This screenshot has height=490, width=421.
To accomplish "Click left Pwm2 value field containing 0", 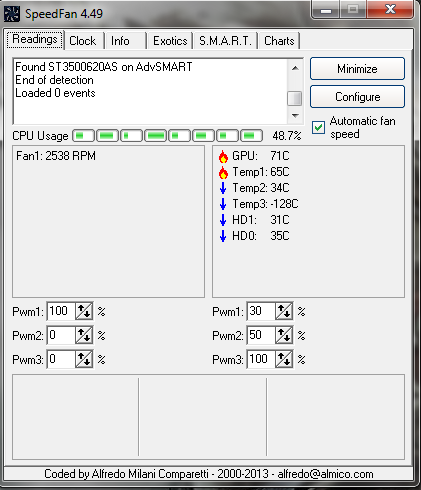I will 61,335.
